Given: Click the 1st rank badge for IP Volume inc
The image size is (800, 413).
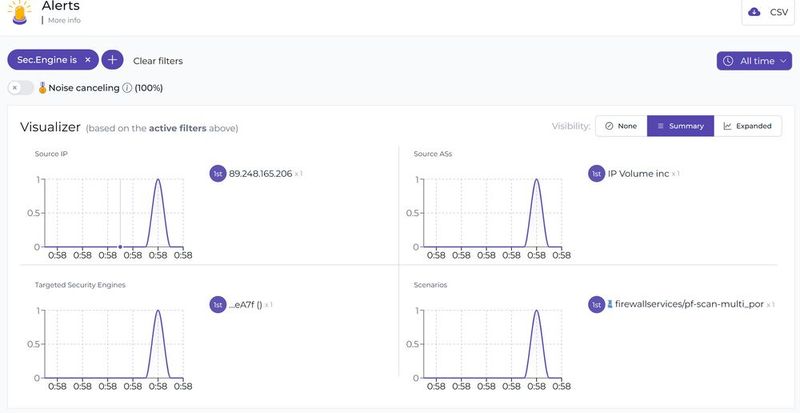Looking at the screenshot, I should (597, 173).
